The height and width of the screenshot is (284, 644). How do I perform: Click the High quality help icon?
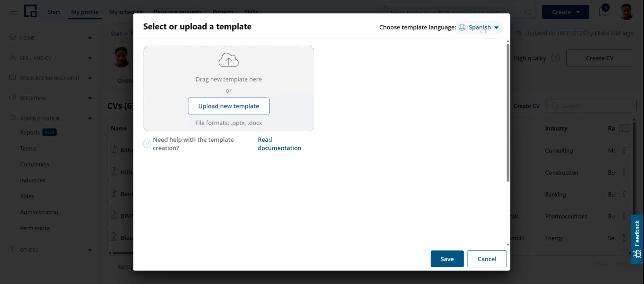[x=555, y=58]
